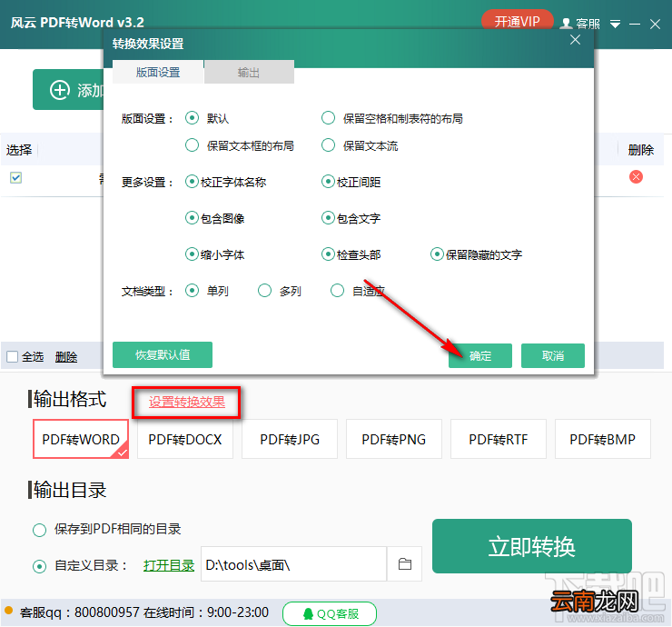Viewport: 672px width, 627px height.
Task: Toggle 保留隐藏的文字 option
Action: [x=437, y=254]
